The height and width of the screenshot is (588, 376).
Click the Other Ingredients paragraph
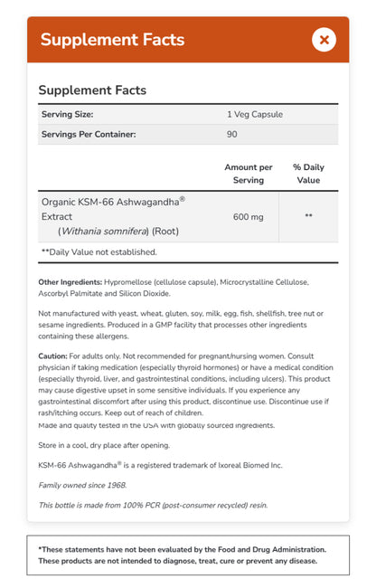coord(174,288)
